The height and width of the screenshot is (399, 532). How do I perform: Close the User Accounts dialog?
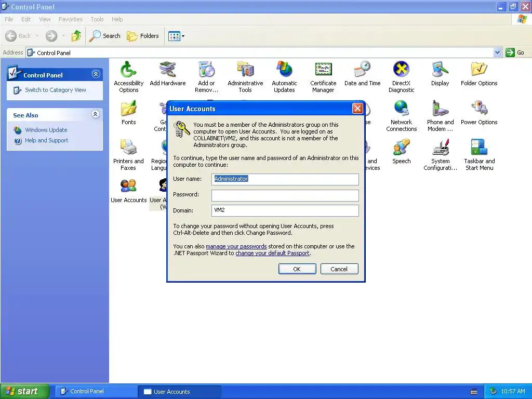coord(357,109)
